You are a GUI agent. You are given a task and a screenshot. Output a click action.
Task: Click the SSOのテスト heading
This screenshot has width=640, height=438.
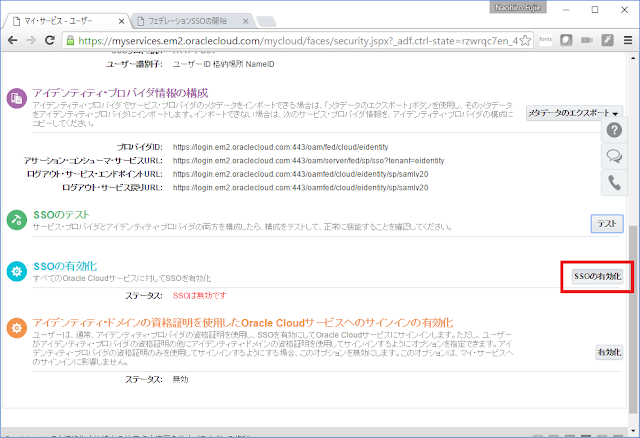coord(61,215)
